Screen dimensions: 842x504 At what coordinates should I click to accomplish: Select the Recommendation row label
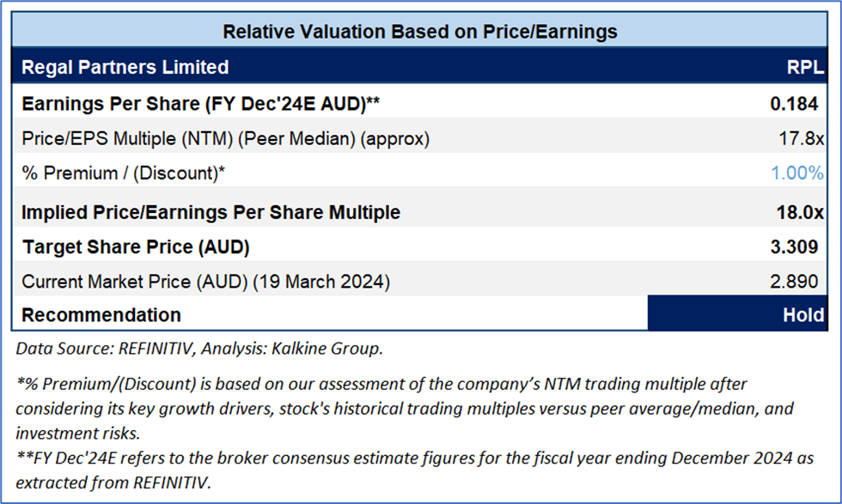click(x=101, y=315)
